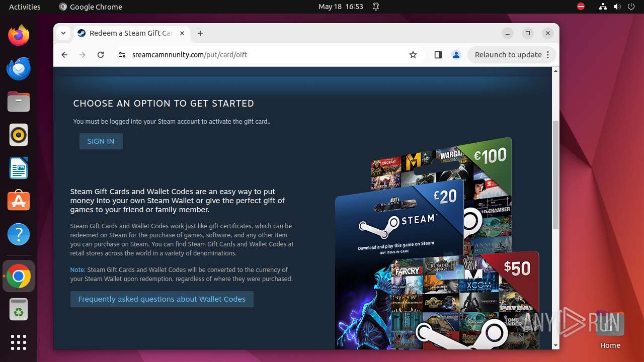Toggle Chrome side panel icon
This screenshot has width=644, height=362.
tap(438, 55)
